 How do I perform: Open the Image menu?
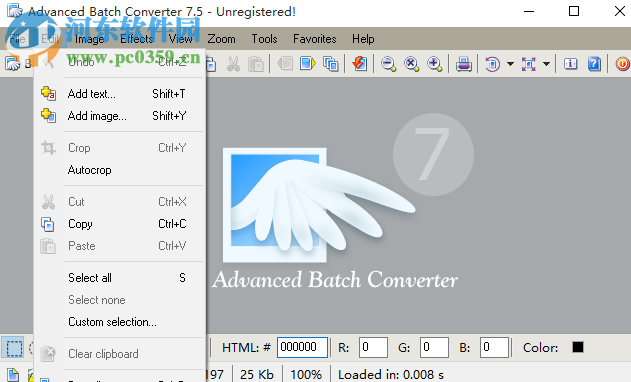click(x=89, y=39)
